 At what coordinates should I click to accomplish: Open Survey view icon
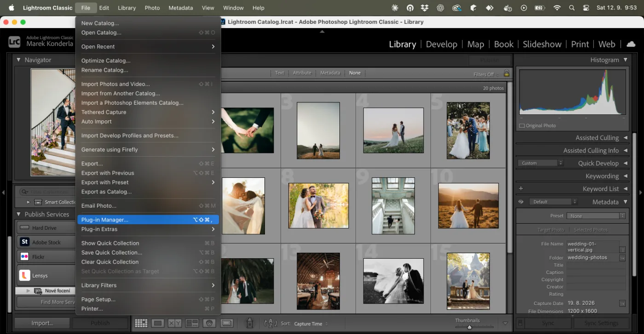pos(192,323)
